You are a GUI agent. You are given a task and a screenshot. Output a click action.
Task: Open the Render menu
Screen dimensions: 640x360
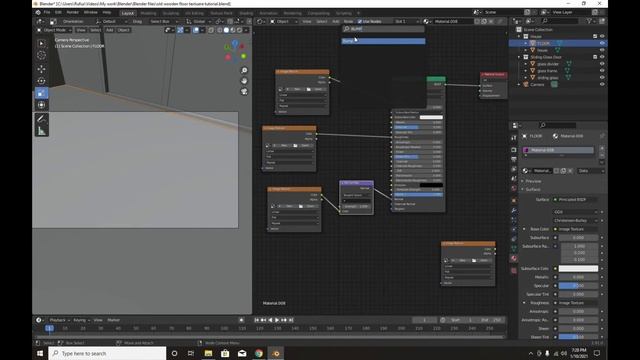coord(72,13)
